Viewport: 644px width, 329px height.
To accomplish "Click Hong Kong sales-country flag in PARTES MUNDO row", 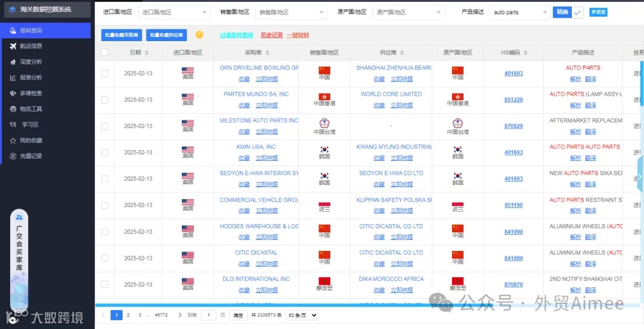I will pyautogui.click(x=324, y=97).
